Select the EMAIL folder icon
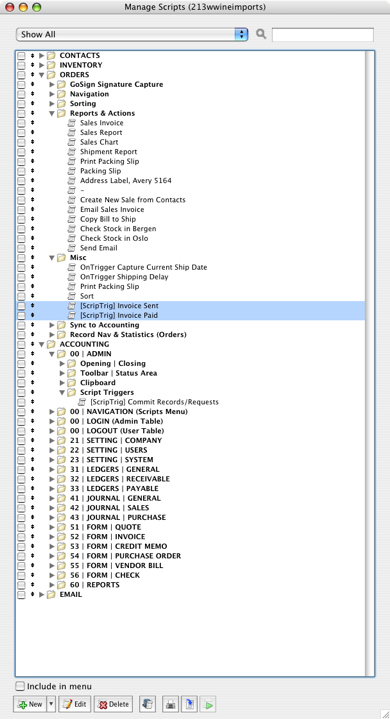Viewport: 390px width, 719px height. 51,594
